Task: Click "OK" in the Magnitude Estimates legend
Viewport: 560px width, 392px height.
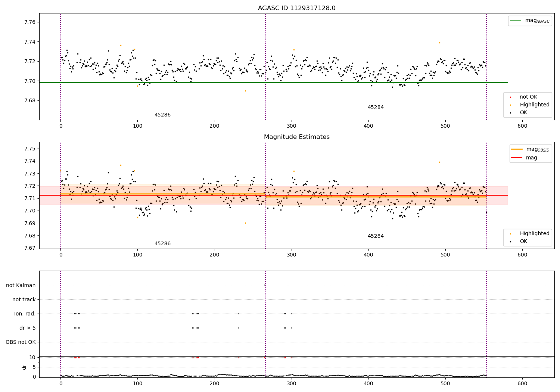Action: coord(519,242)
